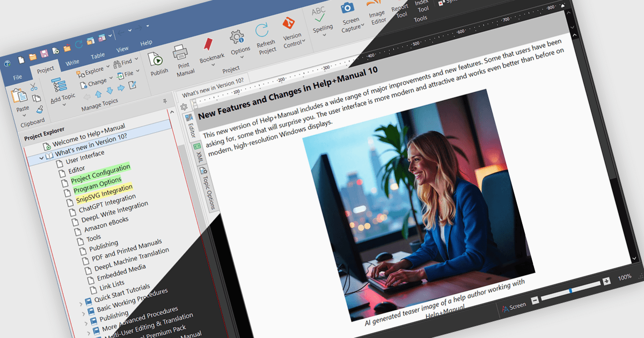Select the User Interface topic
This screenshot has width=644, height=338.
coord(85,158)
